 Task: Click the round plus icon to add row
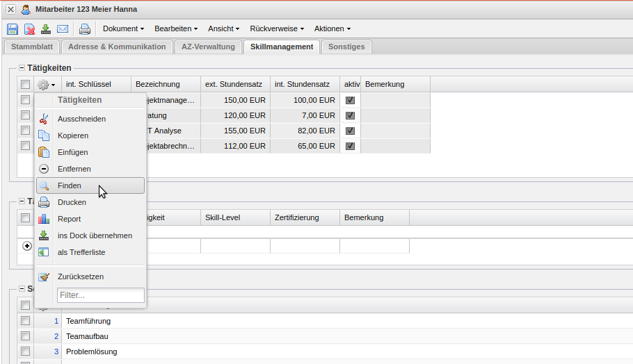(x=28, y=246)
